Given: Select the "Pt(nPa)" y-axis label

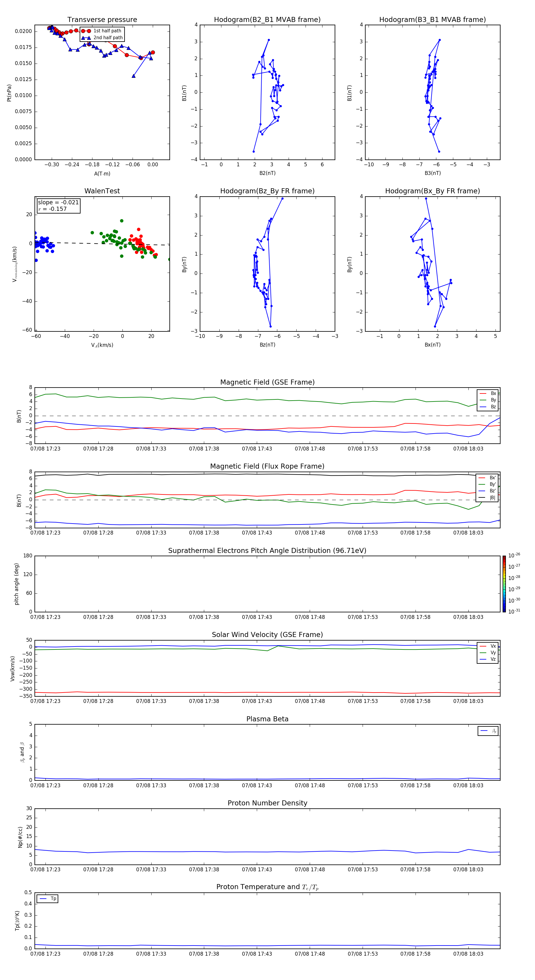Looking at the screenshot, I should [x=9, y=93].
